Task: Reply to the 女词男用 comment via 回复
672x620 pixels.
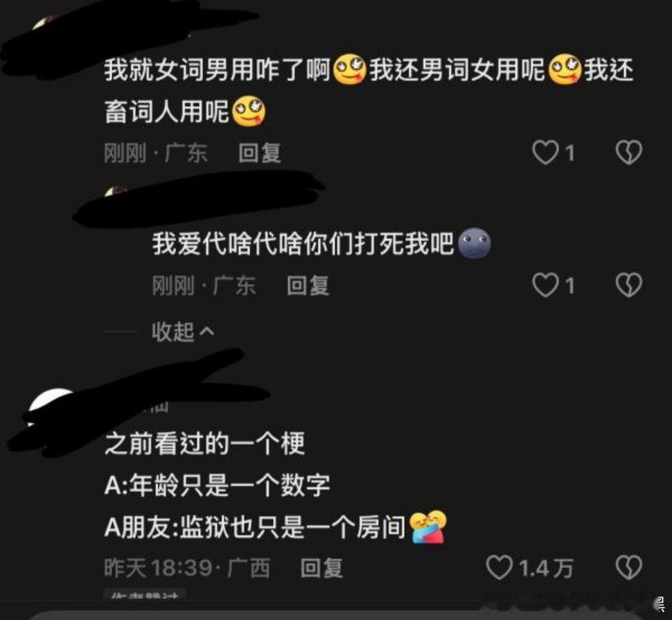Action: pos(260,153)
